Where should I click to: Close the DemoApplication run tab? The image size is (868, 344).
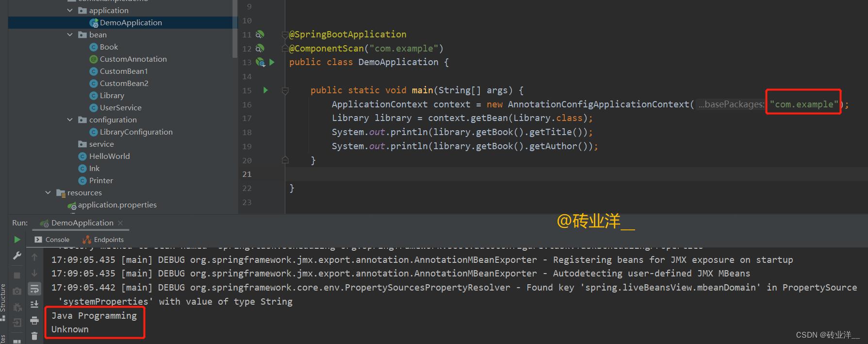pos(120,223)
